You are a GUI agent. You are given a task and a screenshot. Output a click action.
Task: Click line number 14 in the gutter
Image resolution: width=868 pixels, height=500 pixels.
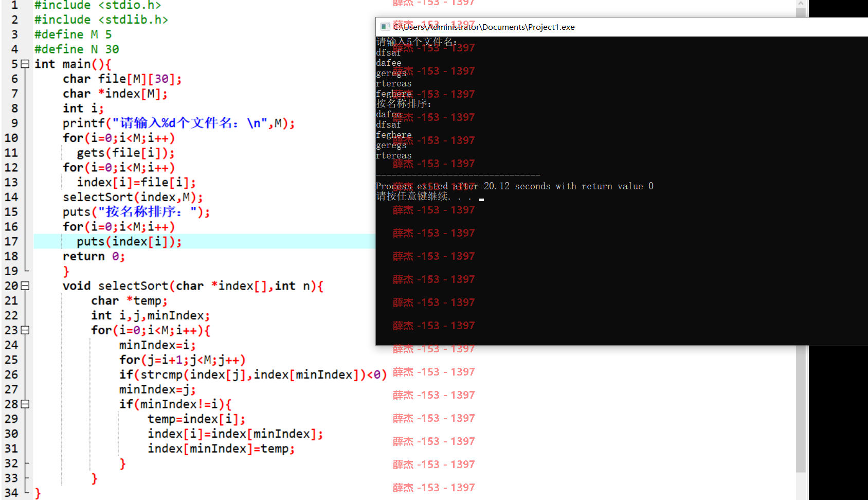pos(11,198)
